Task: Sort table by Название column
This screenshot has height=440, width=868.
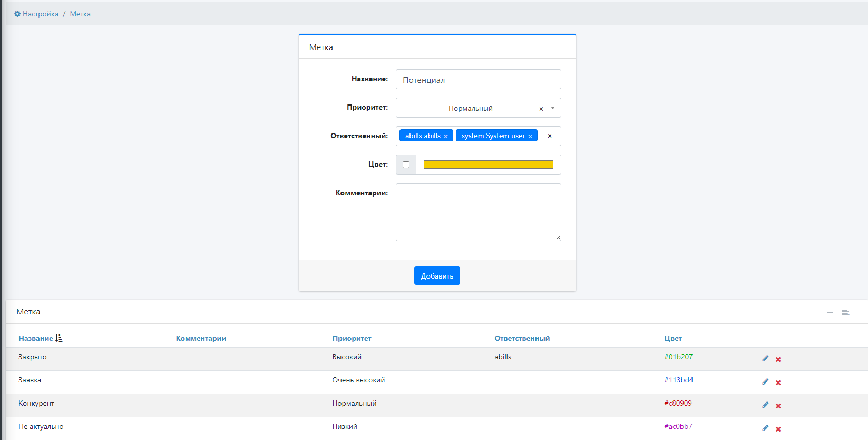Action: tap(36, 338)
